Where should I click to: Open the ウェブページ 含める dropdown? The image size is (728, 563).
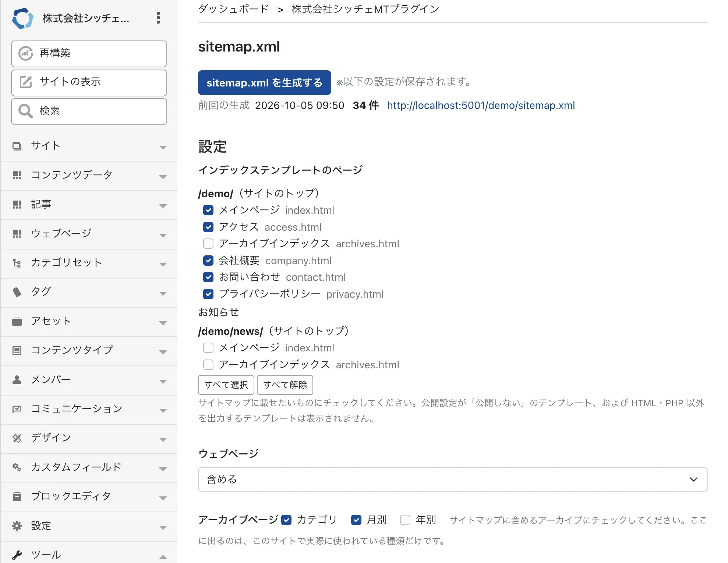pos(453,479)
